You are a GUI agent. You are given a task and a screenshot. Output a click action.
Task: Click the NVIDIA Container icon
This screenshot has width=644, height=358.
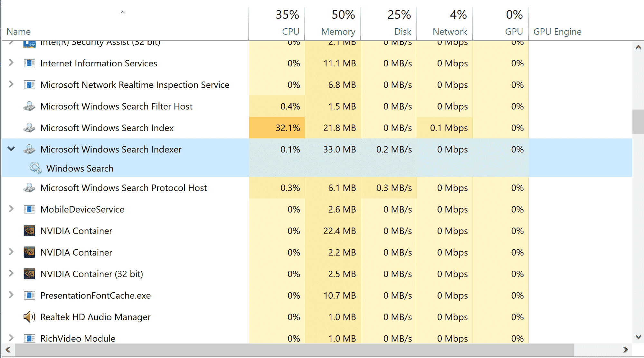pos(29,231)
